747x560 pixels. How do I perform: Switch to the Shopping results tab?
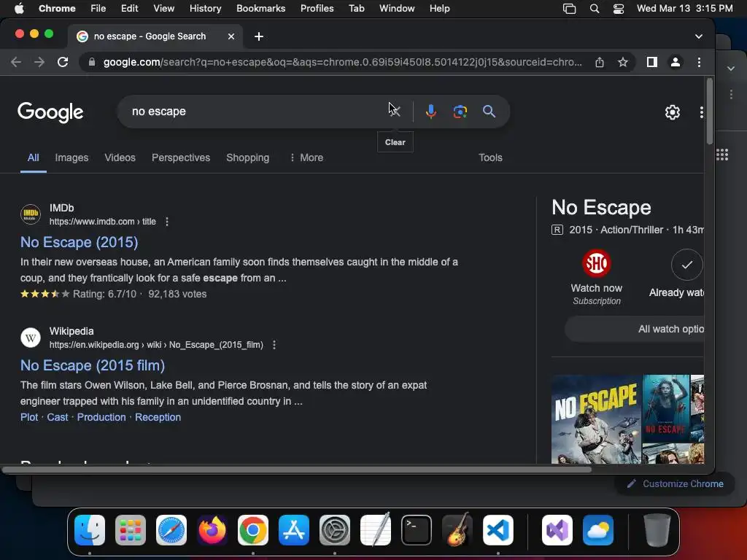(x=248, y=157)
